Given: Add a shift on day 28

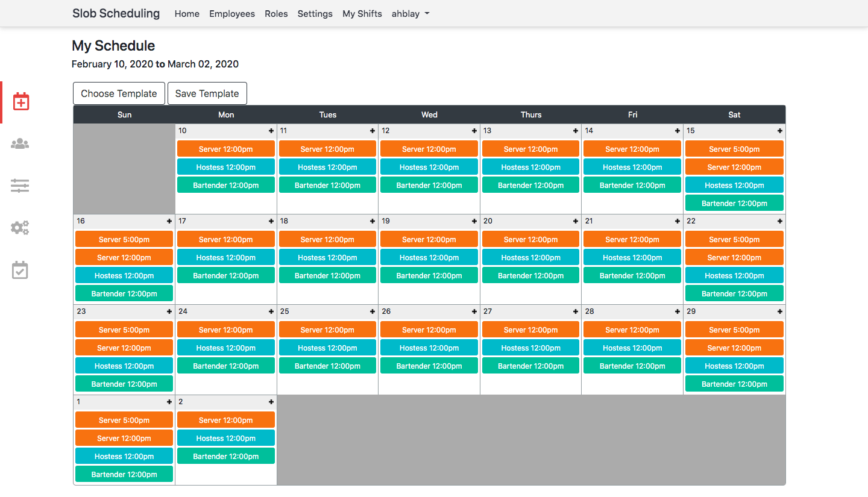Looking at the screenshot, I should click(x=678, y=311).
